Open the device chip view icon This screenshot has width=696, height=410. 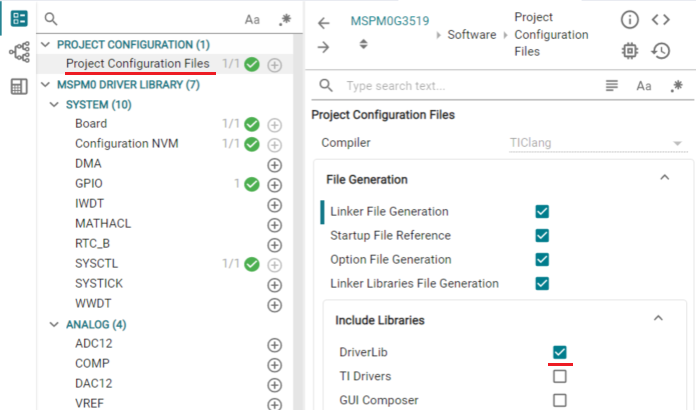(629, 50)
